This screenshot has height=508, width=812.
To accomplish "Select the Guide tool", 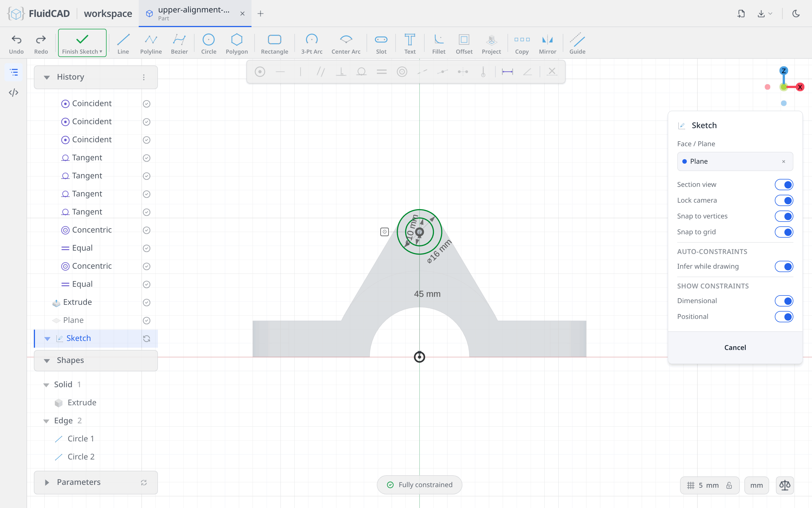I will [x=577, y=43].
